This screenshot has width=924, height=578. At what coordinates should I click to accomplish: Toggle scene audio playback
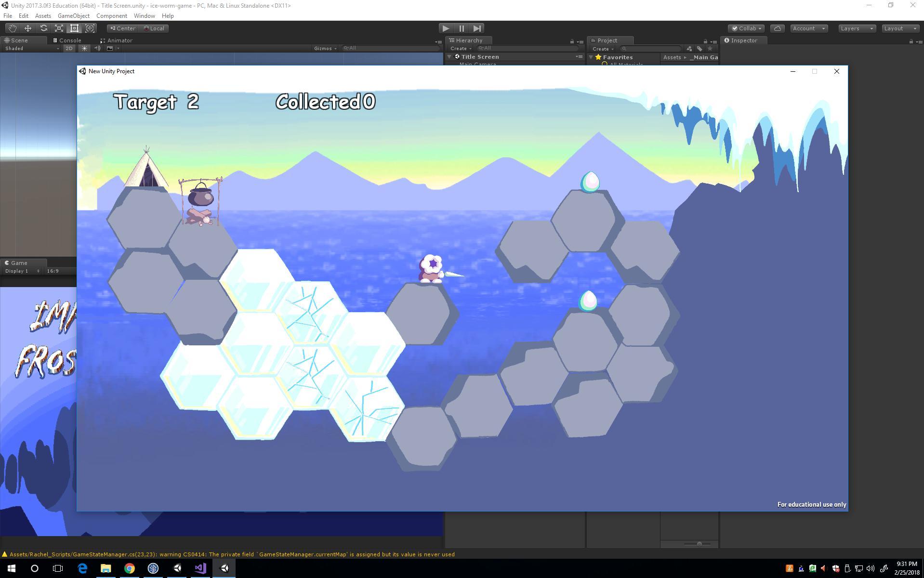pos(97,48)
